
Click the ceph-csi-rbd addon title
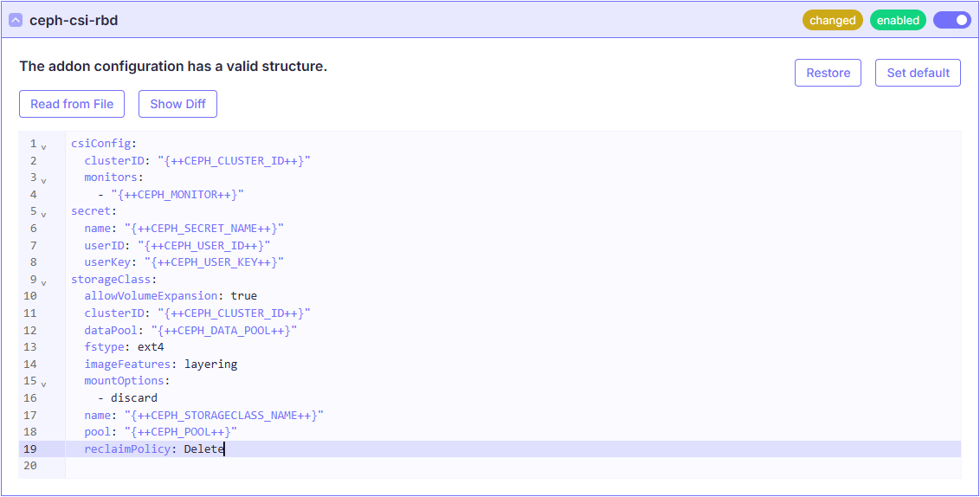coord(74,20)
